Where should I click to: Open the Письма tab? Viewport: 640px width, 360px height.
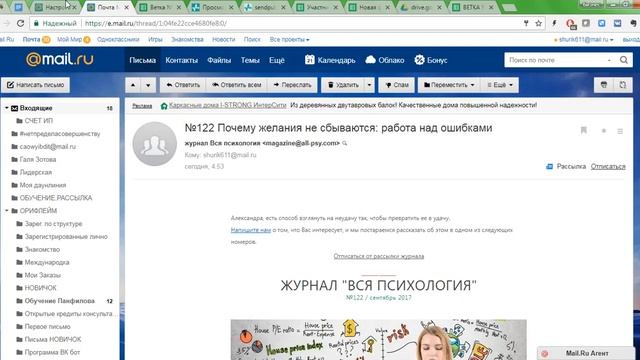(142, 60)
